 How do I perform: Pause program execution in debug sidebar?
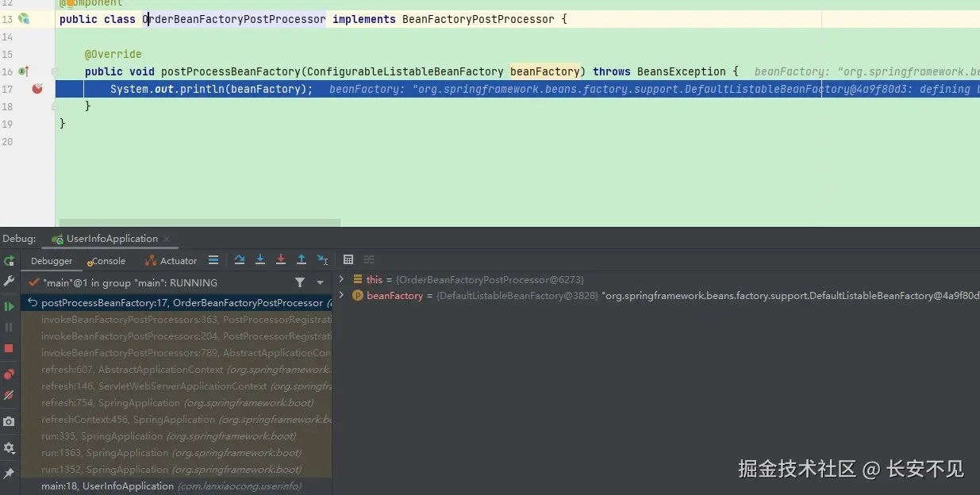(x=9, y=327)
